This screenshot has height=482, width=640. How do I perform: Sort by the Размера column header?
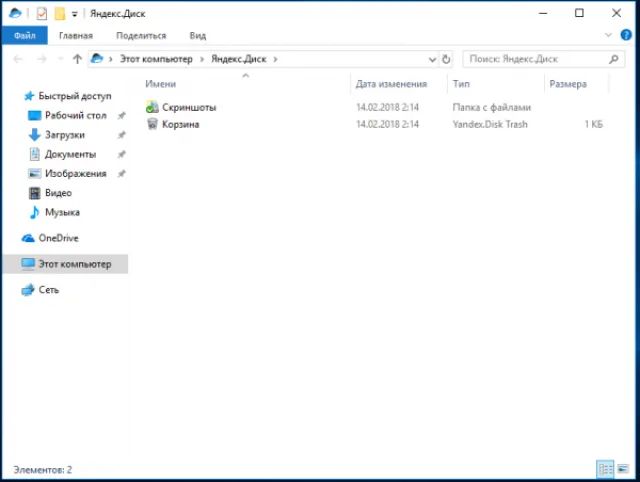click(x=568, y=84)
